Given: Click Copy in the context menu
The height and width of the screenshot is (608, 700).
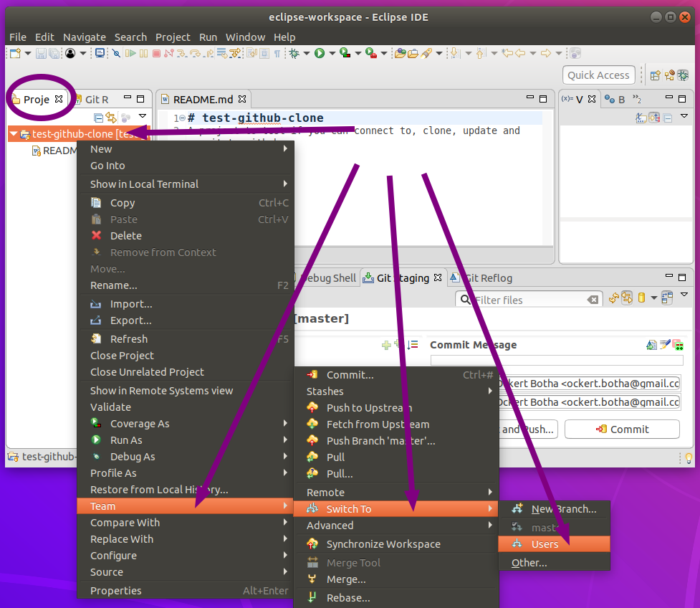Looking at the screenshot, I should coord(186,203).
